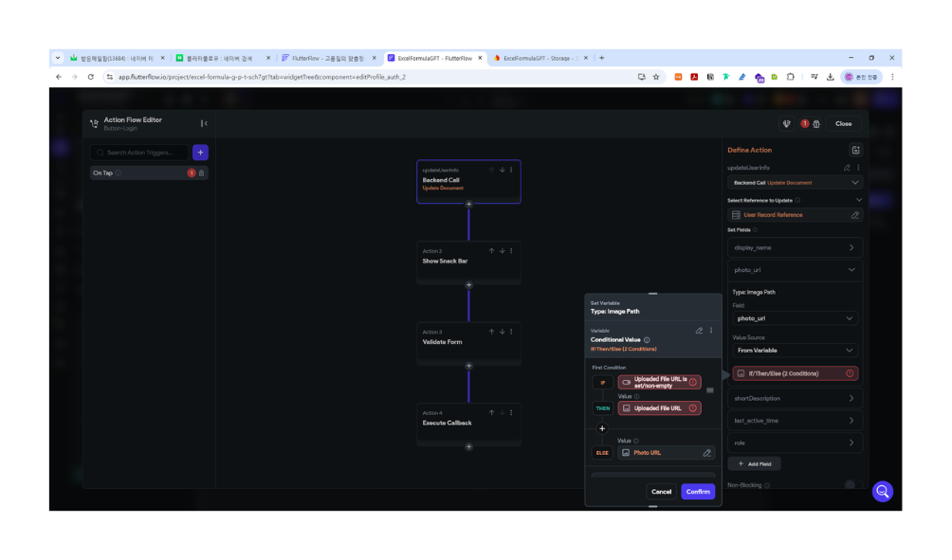This screenshot has height=560, width=952.
Task: Open Conditional Value more options menu
Action: [711, 331]
